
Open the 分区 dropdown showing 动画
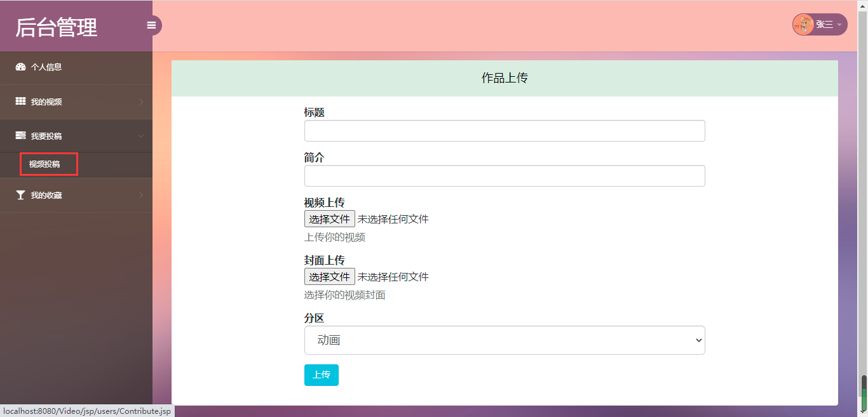coord(505,340)
